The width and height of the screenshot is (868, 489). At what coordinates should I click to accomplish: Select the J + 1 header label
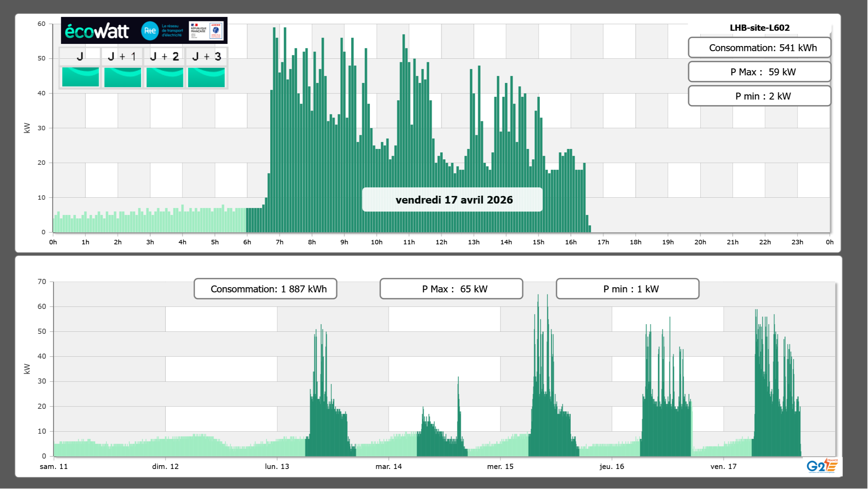tap(122, 56)
